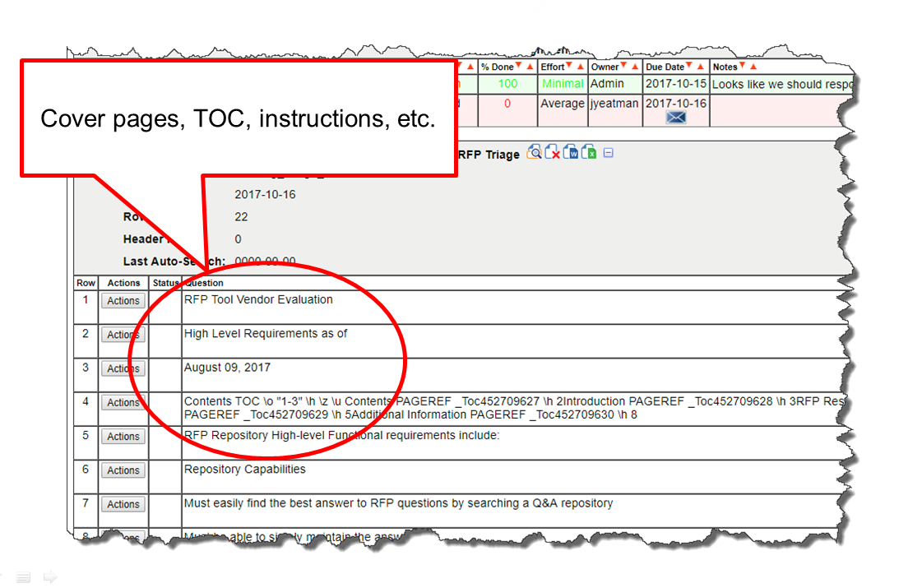Viewport: 922px width, 588px height.
Task: Click the search document icon beside RFP Triage
Action: (x=535, y=153)
